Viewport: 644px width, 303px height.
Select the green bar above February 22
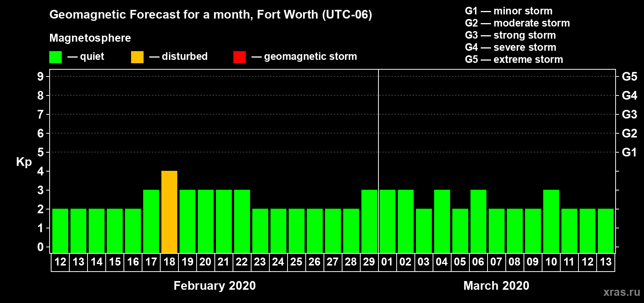[x=242, y=222]
